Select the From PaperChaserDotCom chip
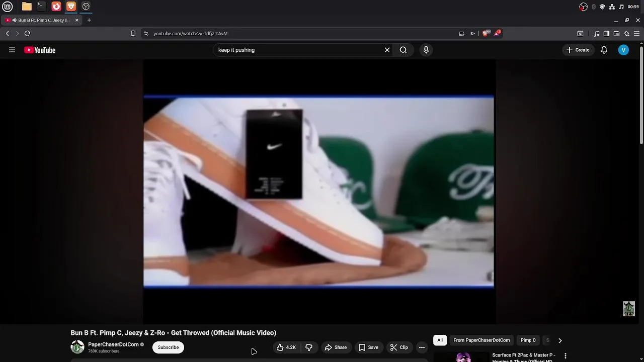The width and height of the screenshot is (644, 362). [x=481, y=340]
